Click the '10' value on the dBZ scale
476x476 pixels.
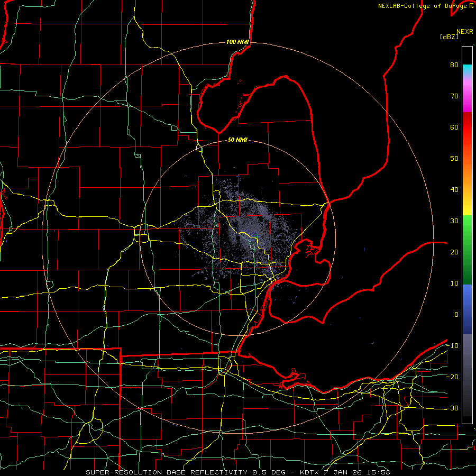[x=454, y=283]
